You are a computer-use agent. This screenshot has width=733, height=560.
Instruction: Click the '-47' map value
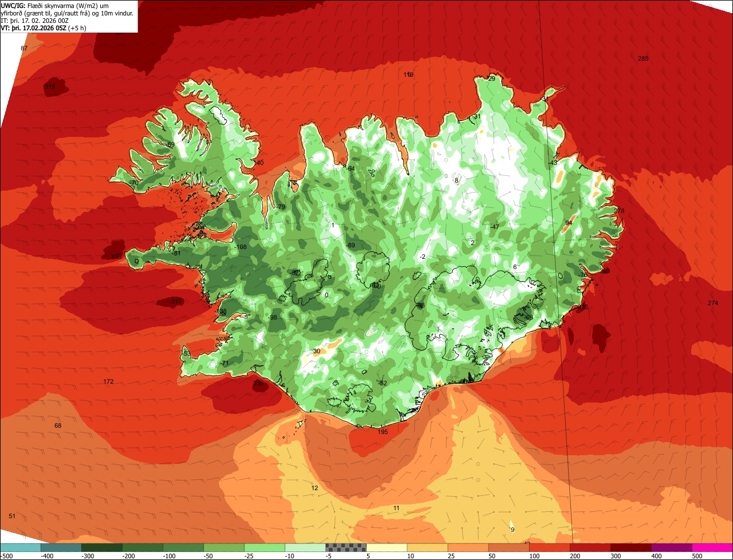coord(494,227)
